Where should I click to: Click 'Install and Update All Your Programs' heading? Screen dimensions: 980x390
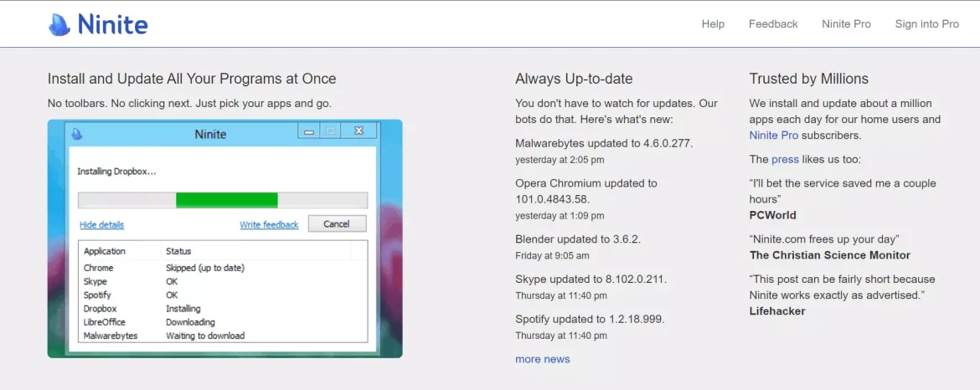[192, 79]
